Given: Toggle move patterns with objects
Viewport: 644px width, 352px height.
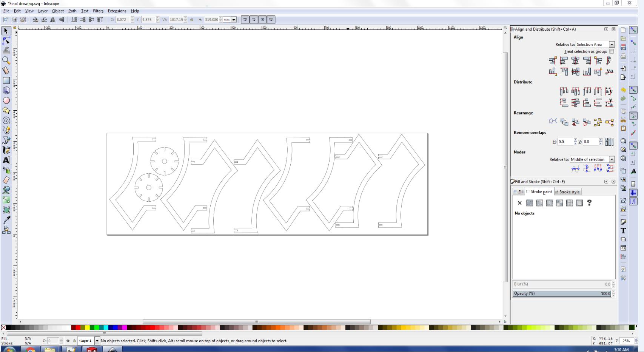Looking at the screenshot, I should [271, 20].
